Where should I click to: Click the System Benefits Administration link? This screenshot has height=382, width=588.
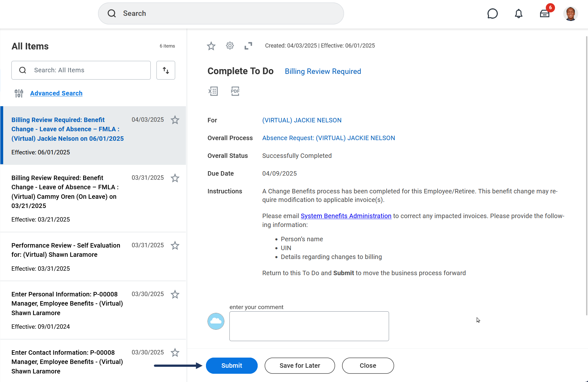coord(346,216)
